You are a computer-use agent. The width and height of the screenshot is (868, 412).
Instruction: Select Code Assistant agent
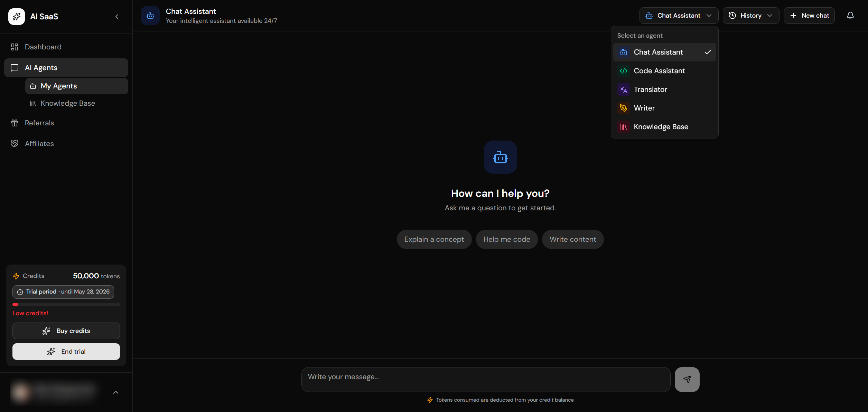[665, 71]
